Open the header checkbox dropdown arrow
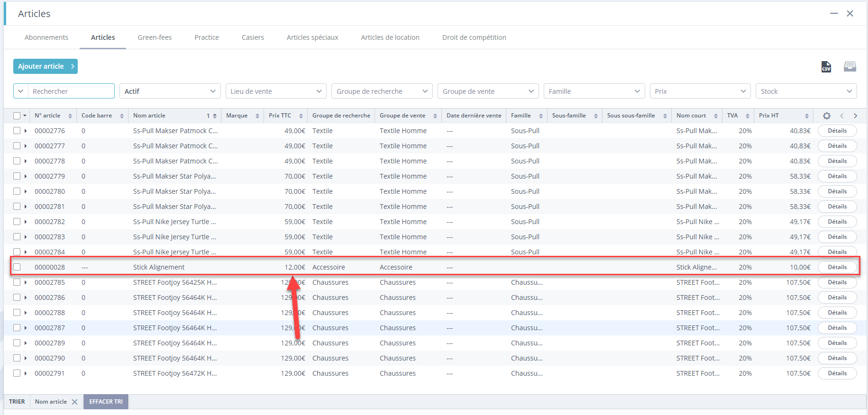This screenshot has width=868, height=415. tap(25, 116)
